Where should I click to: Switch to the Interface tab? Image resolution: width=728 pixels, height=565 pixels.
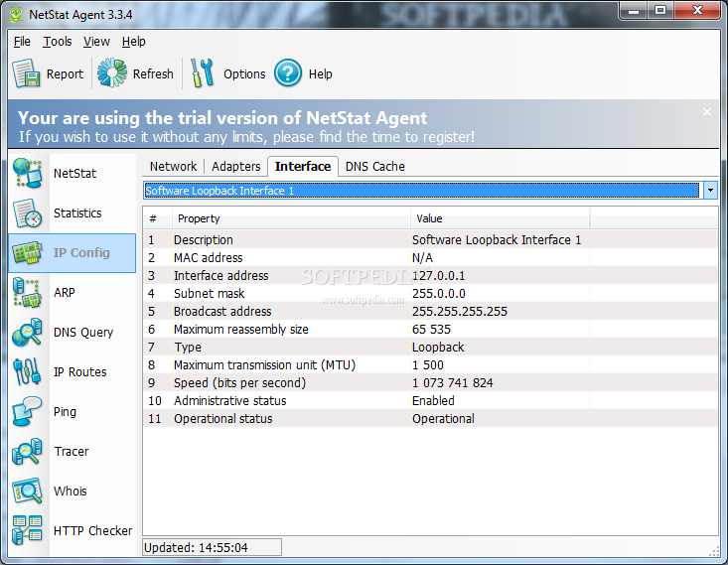[303, 166]
